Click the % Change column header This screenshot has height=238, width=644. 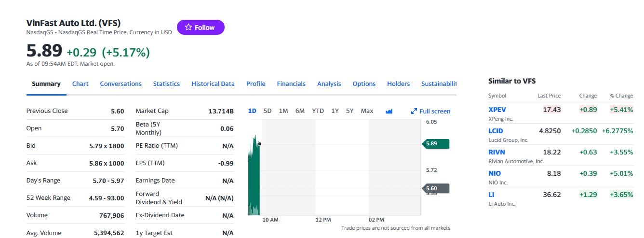click(621, 96)
